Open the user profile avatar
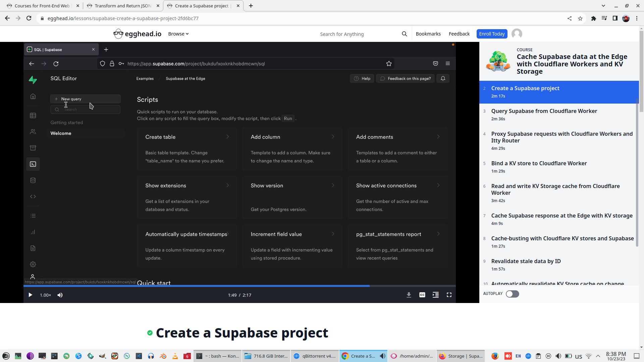The height and width of the screenshot is (362, 644). click(517, 34)
